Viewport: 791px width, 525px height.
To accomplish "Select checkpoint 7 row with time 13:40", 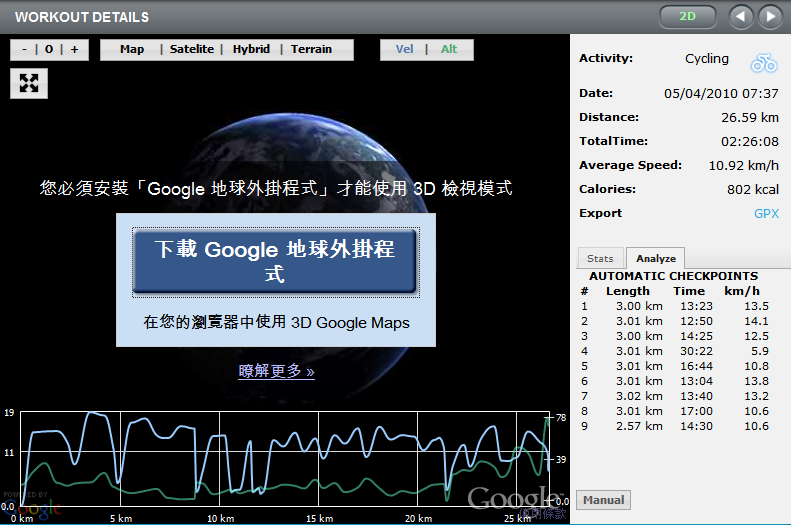I will pos(674,396).
